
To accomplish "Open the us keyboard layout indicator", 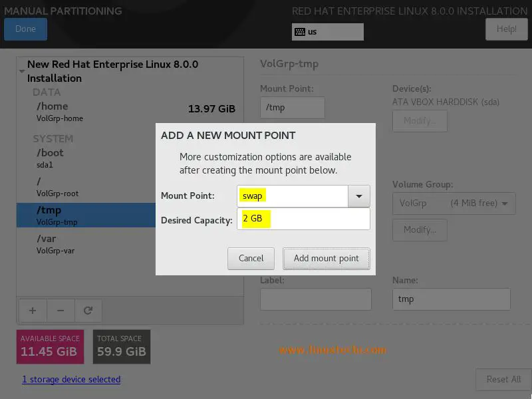I will pyautogui.click(x=327, y=32).
